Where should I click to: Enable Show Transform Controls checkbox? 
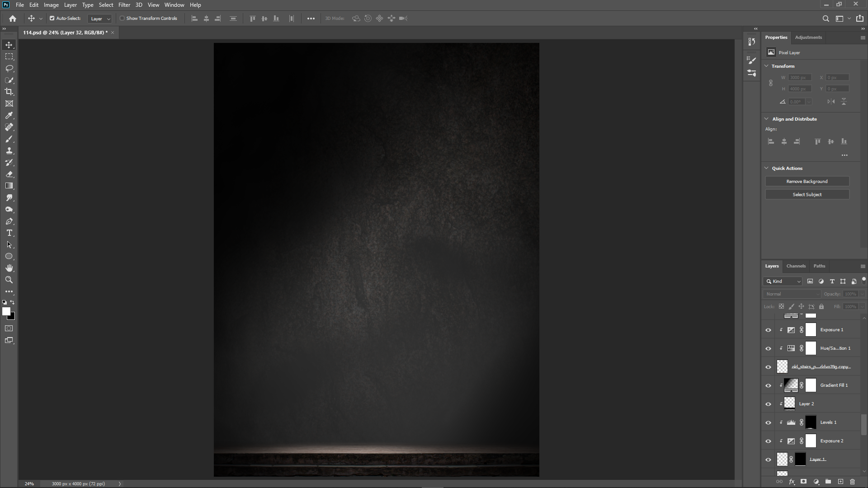(122, 19)
